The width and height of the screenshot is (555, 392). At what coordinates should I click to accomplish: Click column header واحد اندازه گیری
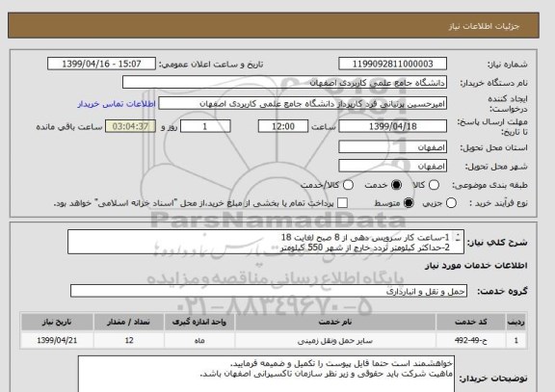pos(199,322)
